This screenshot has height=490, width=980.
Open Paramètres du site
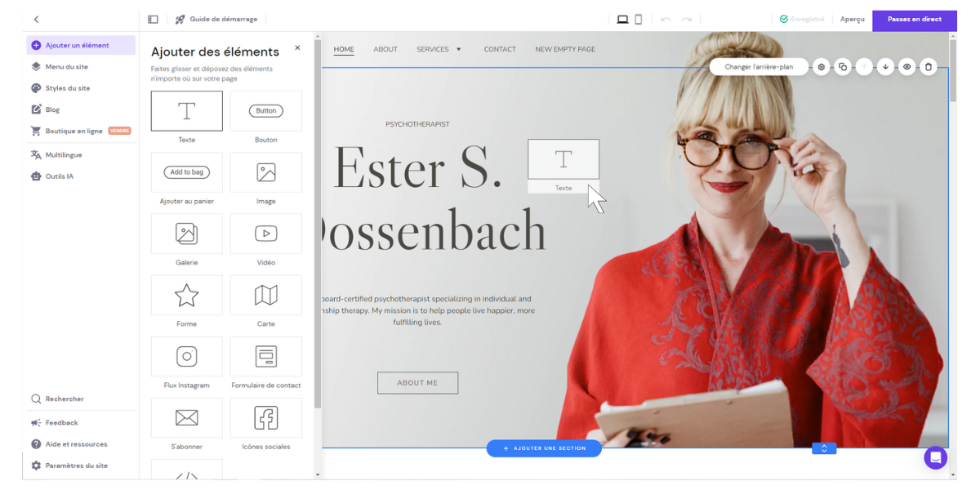tap(81, 465)
